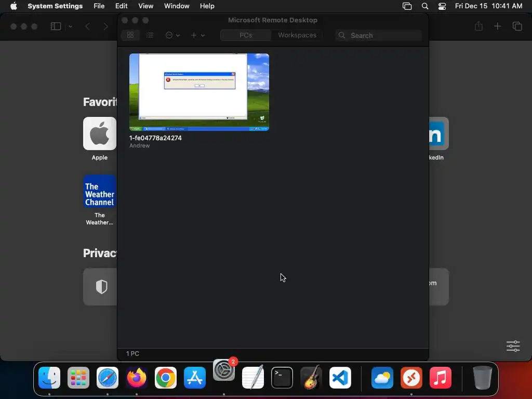Open the Help menu
532x399 pixels.
pos(207,6)
